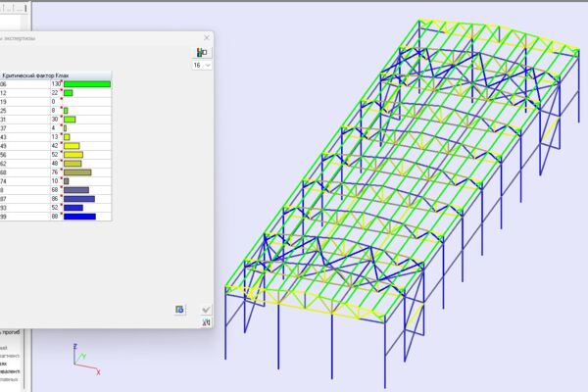This screenshot has width=588, height=392.
Task: Click the count cell showing 30
Action: click(57, 120)
